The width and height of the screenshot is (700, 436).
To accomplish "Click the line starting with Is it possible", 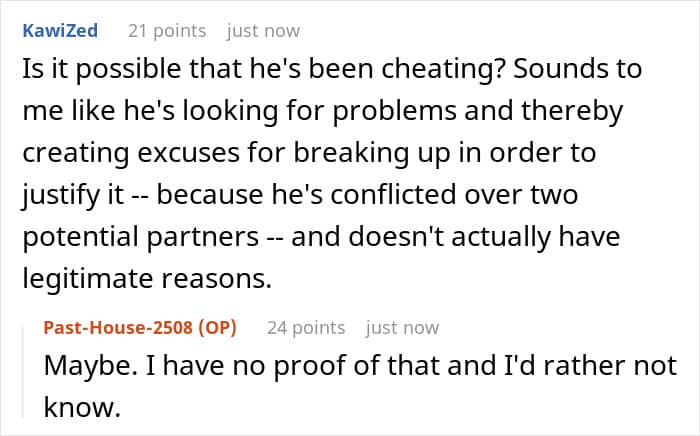I will point(332,69).
